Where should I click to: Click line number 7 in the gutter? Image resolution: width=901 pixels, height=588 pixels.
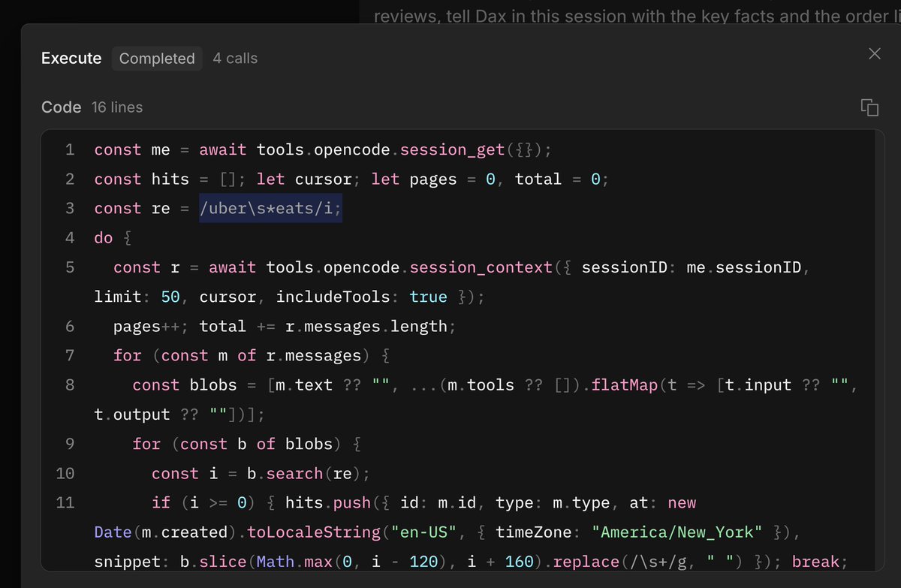coord(70,356)
